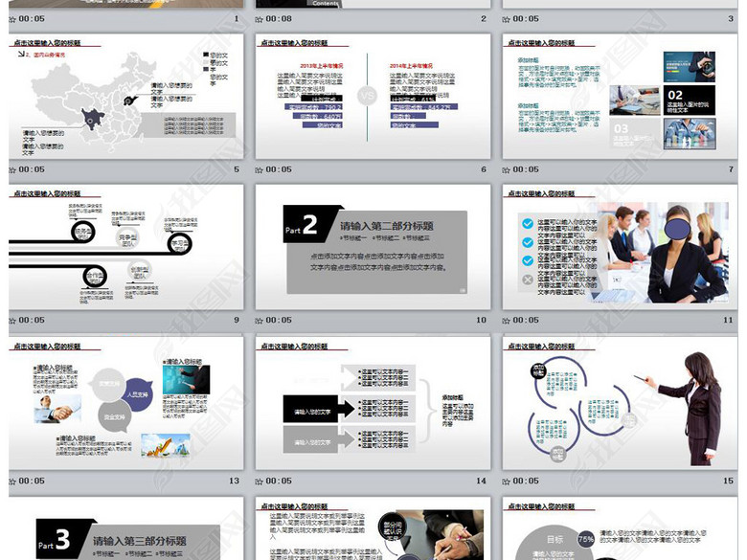This screenshot has width=747, height=560.
Task: Click the purple speech bubble on slide 13
Action: 137,393
